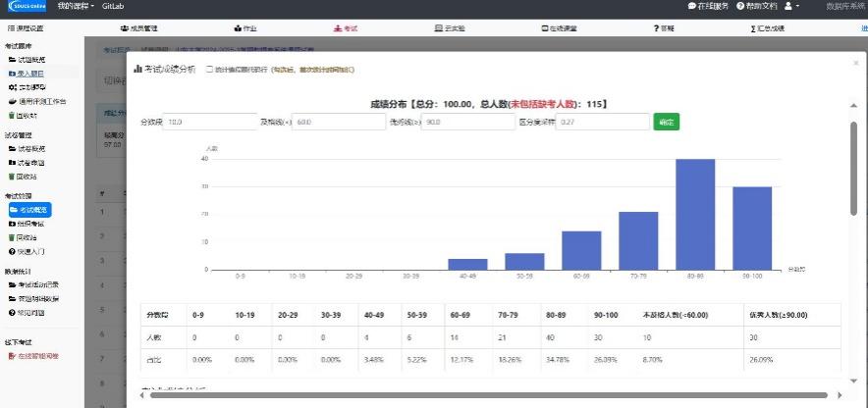Open 快速入门 help item in sidebar

[x=31, y=251]
